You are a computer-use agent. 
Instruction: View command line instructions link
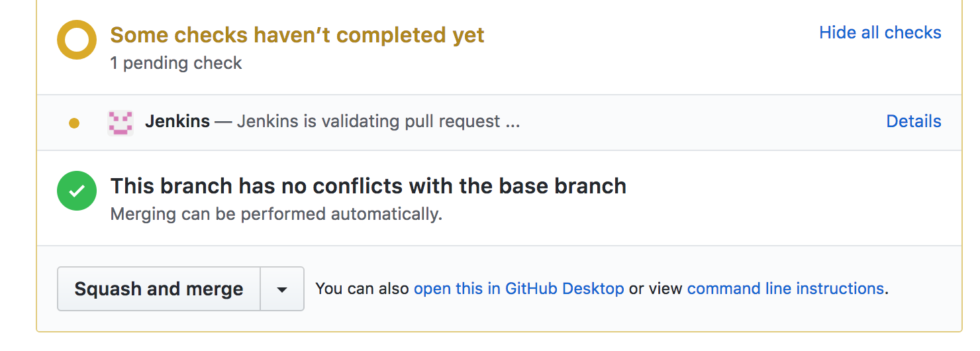[x=785, y=289]
